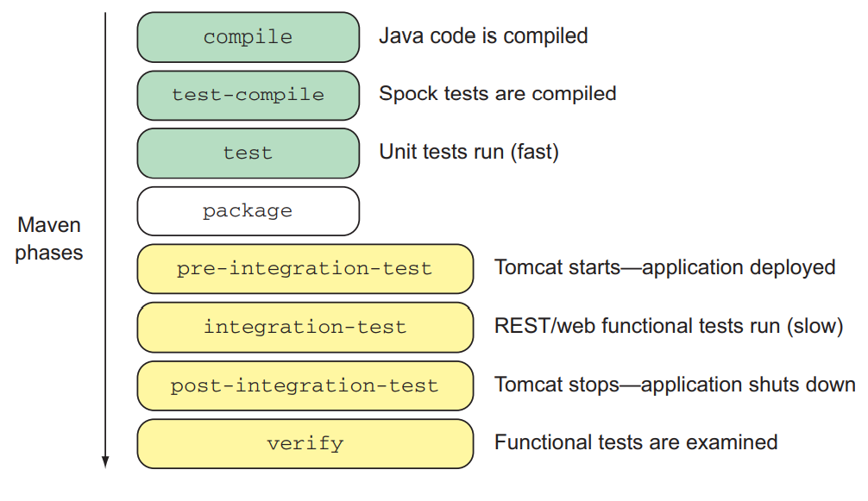Select 'Functional tests are examined' text
This screenshot has height=501, width=868.
click(636, 442)
